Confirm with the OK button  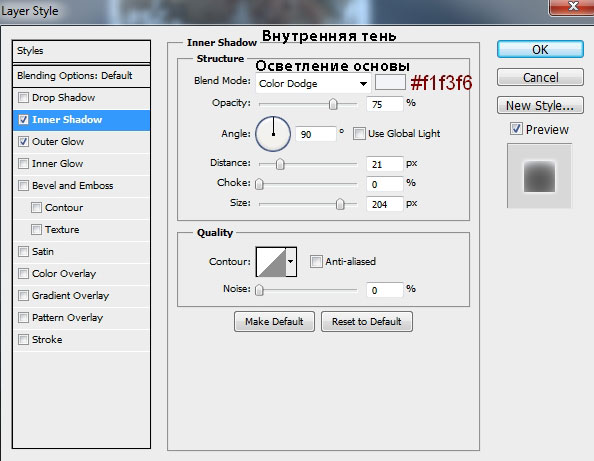point(540,50)
